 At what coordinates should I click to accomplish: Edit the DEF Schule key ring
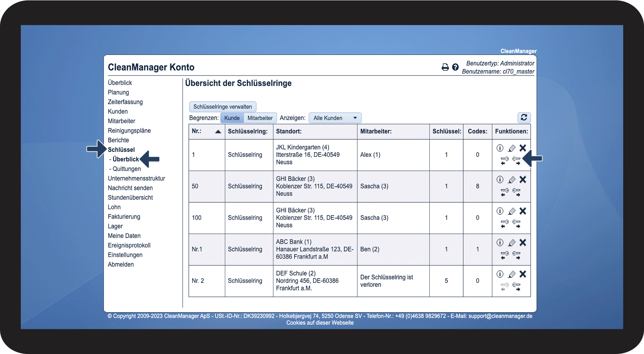tap(512, 274)
